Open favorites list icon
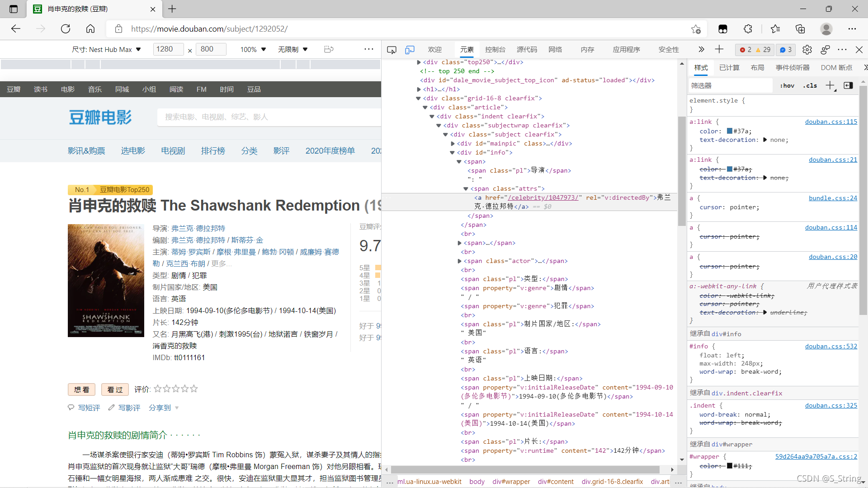This screenshot has width=868, height=488. 775,29
